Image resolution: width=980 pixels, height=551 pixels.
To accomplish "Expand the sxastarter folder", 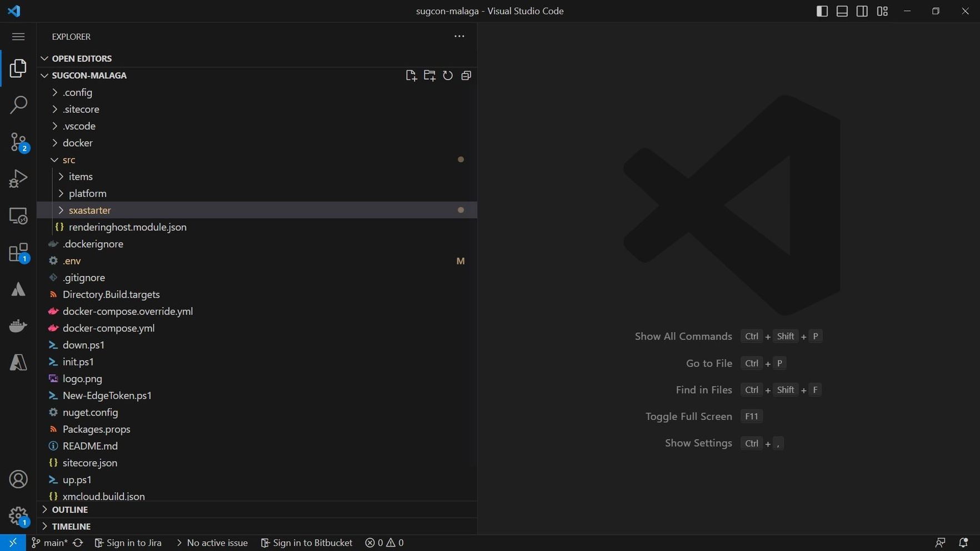I will coord(89,211).
